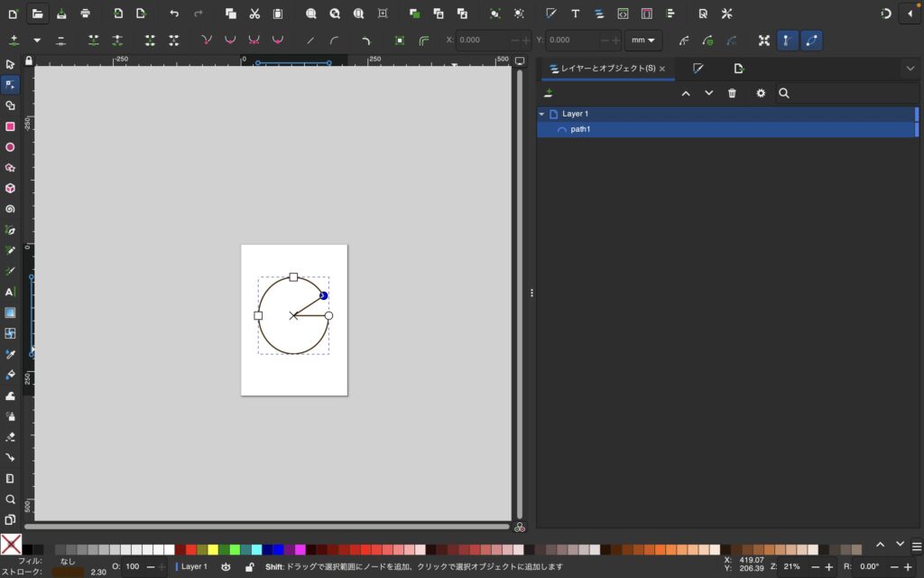
Task: Select the Text tool in toolbox
Action: (10, 292)
